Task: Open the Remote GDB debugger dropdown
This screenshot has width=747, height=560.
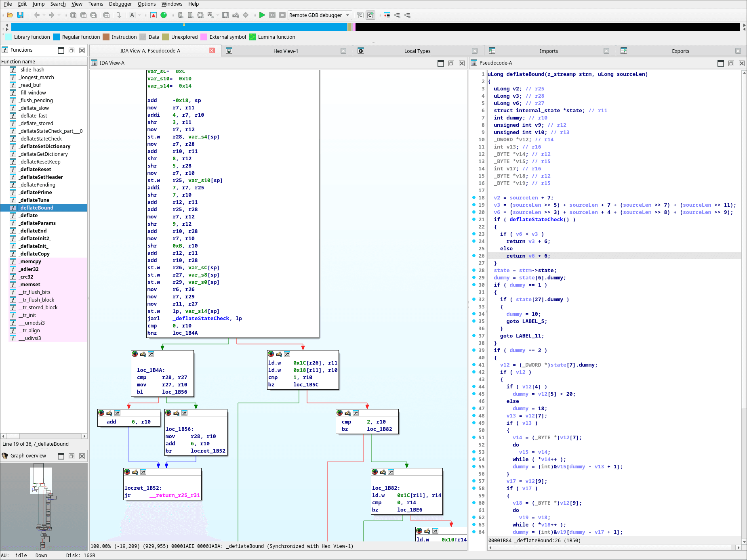Action: pos(348,15)
